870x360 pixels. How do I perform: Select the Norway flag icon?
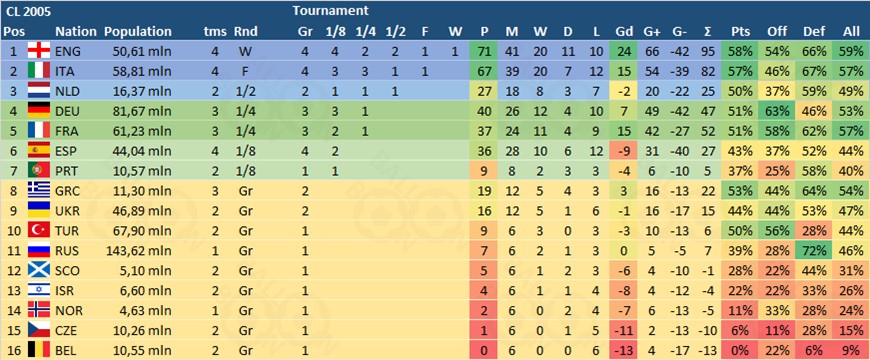(39, 310)
